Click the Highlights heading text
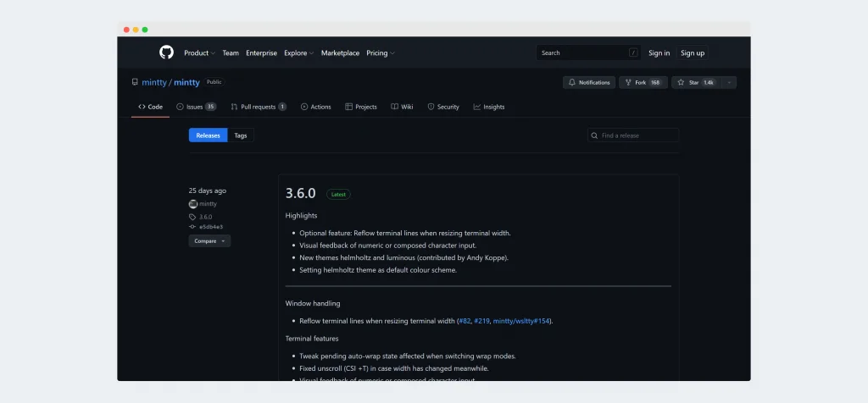 click(301, 216)
